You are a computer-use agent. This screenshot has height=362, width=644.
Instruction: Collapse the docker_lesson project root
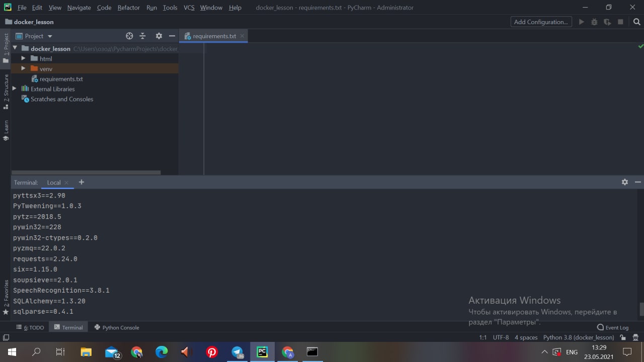15,48
